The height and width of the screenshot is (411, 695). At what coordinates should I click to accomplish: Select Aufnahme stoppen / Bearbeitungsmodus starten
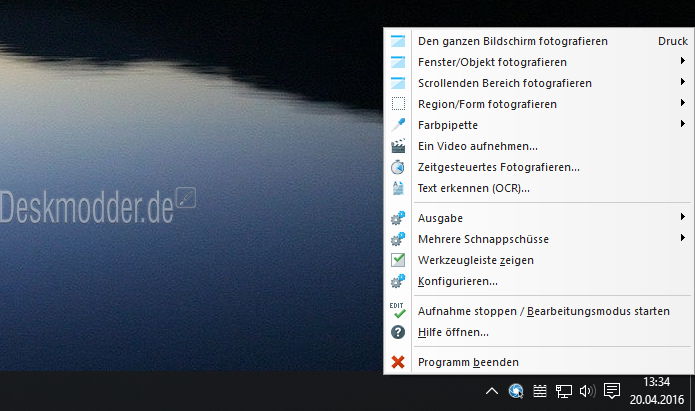click(x=538, y=311)
